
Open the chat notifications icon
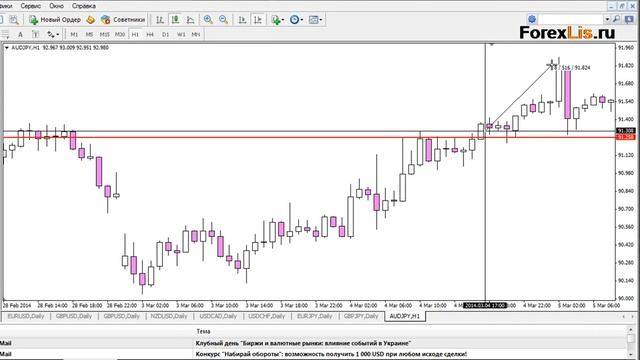[629, 19]
